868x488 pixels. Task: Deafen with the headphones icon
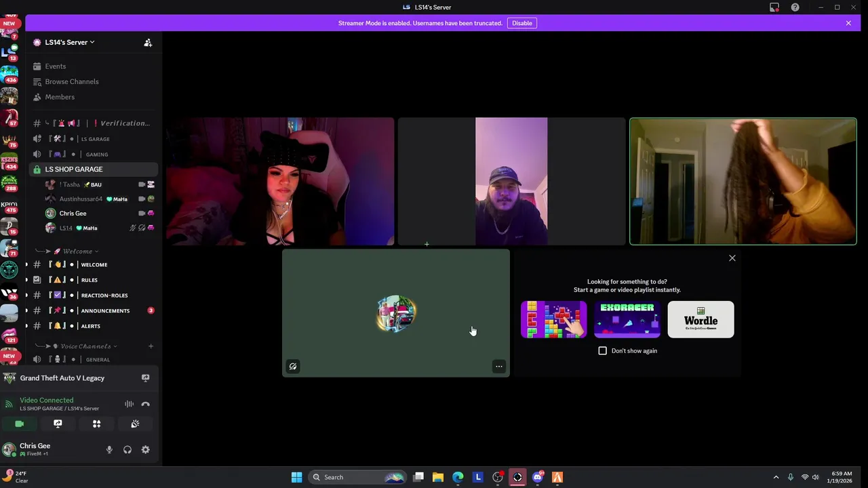(x=127, y=450)
